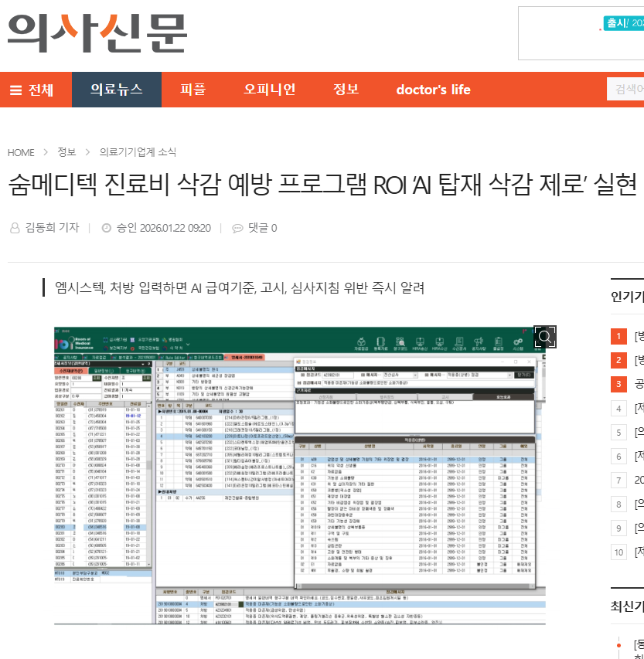Click the speech bubble icon before 댓글
Screen dimensions: 644x659
237,228
